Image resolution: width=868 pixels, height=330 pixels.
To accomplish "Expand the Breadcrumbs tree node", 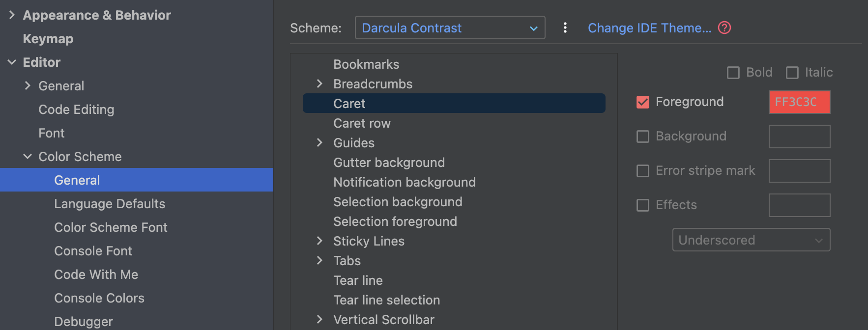I will 319,84.
